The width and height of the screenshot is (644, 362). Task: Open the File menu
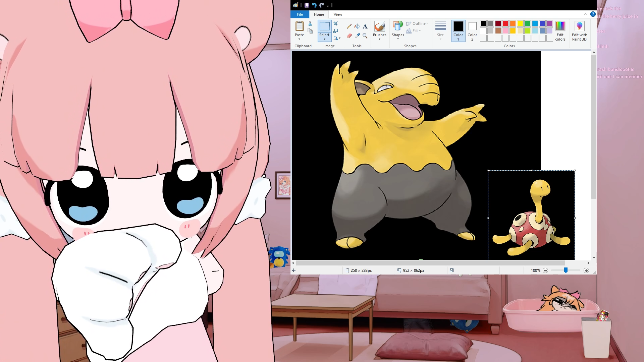click(x=300, y=14)
